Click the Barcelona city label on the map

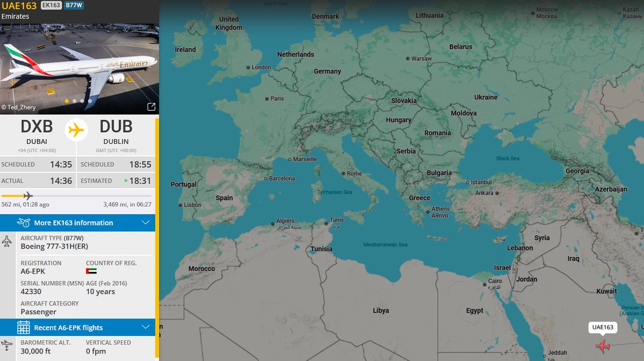pyautogui.click(x=282, y=178)
